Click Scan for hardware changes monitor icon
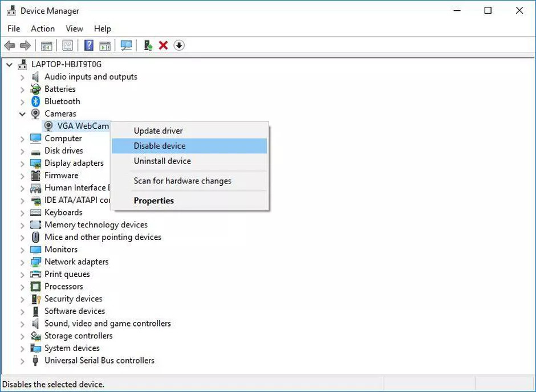 pos(126,46)
